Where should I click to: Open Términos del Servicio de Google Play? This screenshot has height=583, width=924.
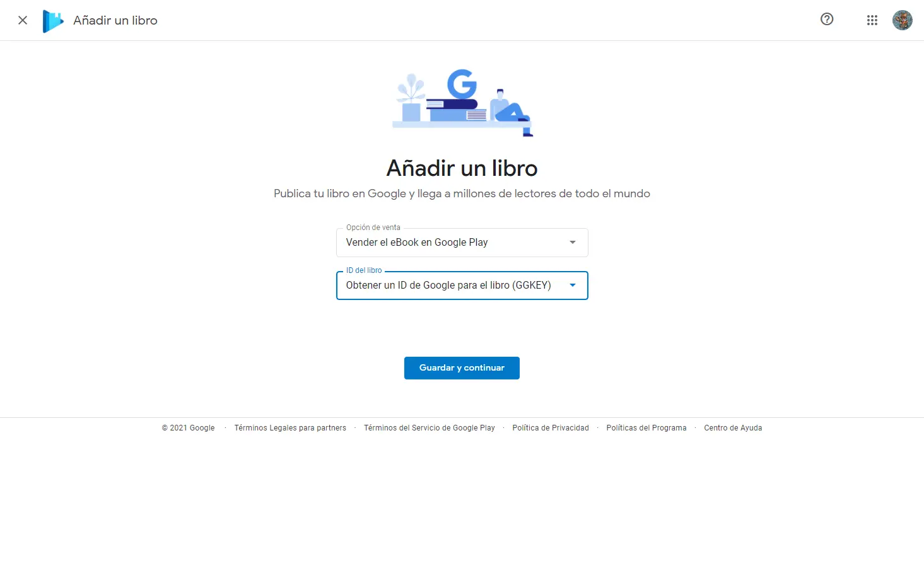430,428
